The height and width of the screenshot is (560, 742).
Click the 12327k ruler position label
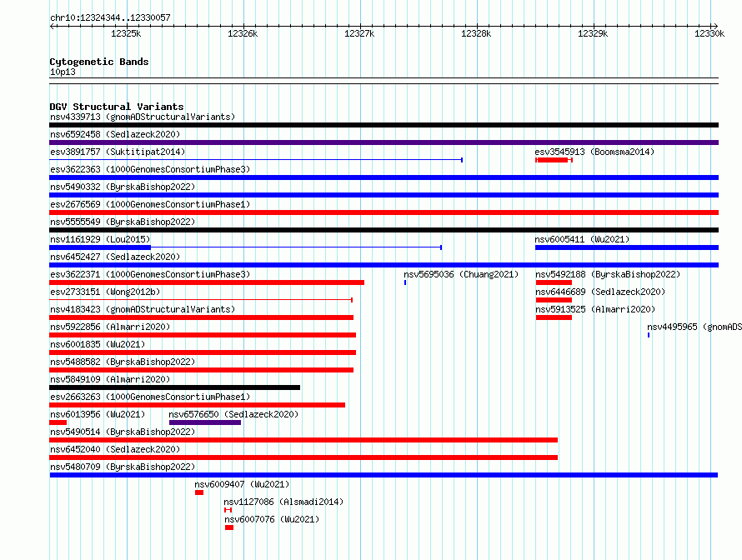[x=359, y=33]
